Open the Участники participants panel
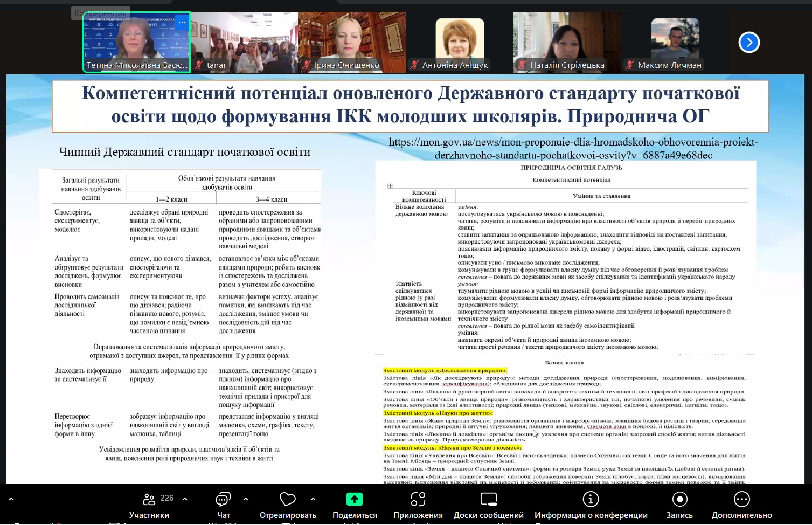This screenshot has width=812, height=525. pos(149,500)
